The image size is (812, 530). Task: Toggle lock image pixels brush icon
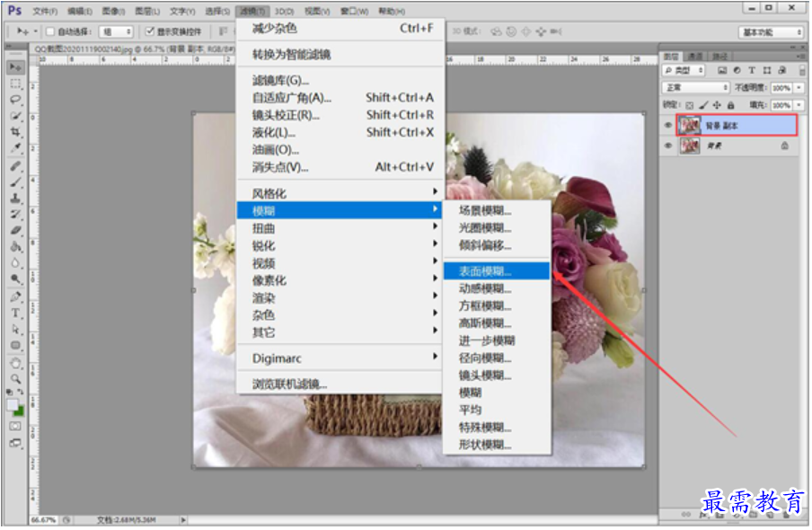click(702, 105)
